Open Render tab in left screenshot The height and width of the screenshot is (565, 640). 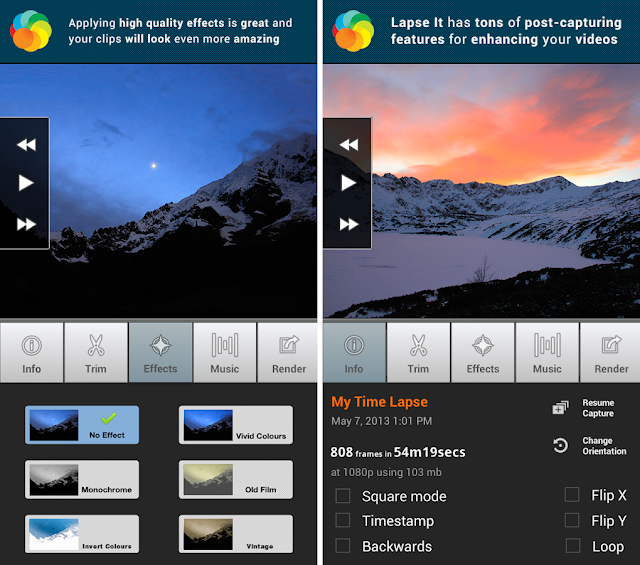point(288,353)
